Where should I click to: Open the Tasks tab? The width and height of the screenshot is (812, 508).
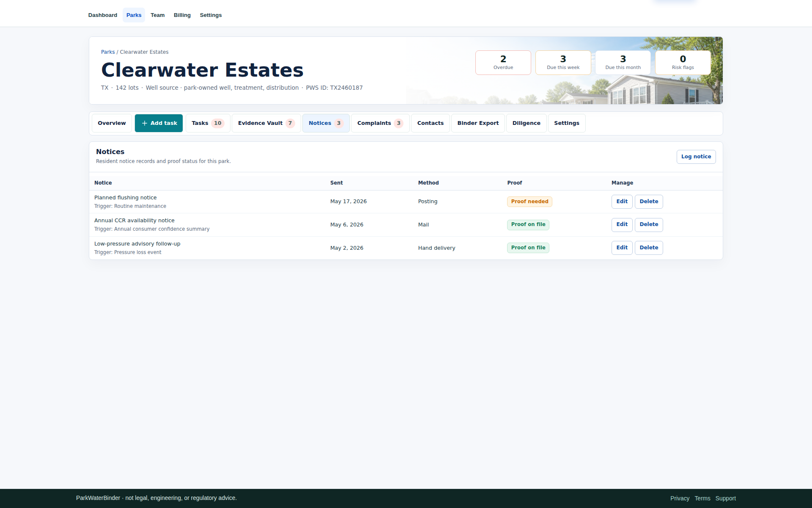208,123
